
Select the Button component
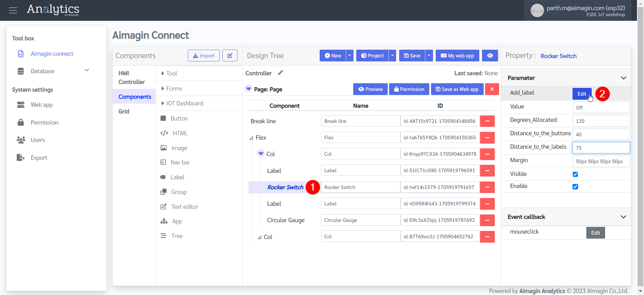coord(179,118)
